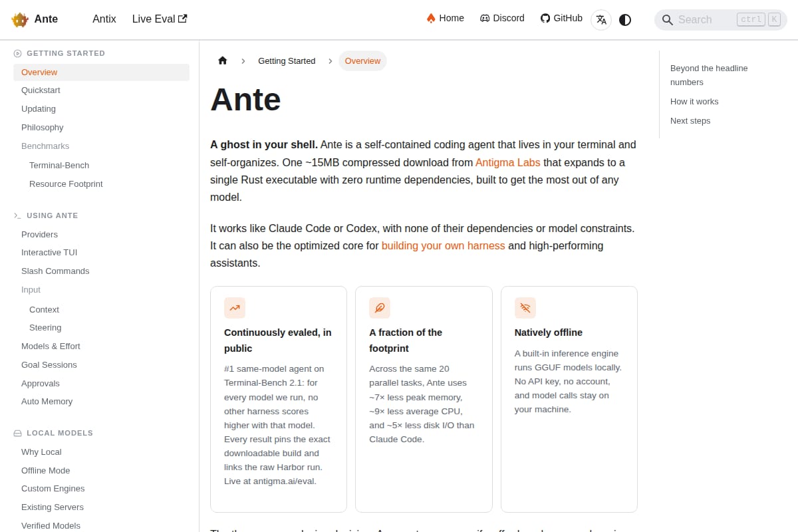Jump to How it works section
798x532 pixels.
tap(694, 102)
